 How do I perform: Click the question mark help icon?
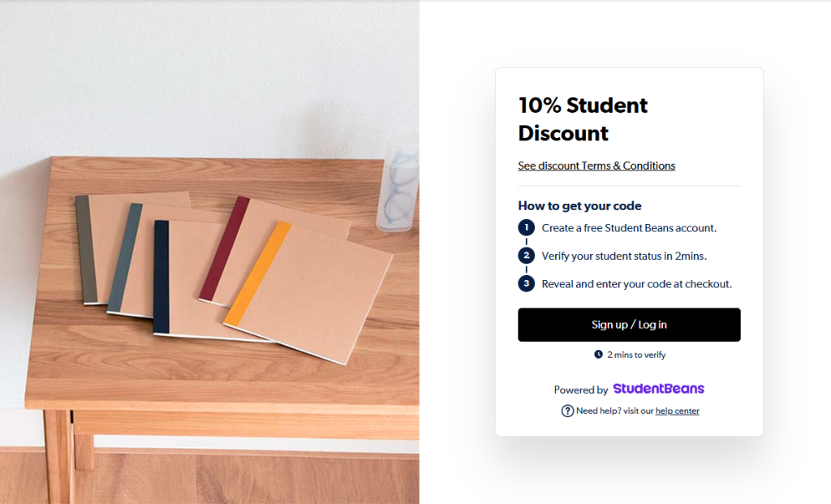(567, 411)
